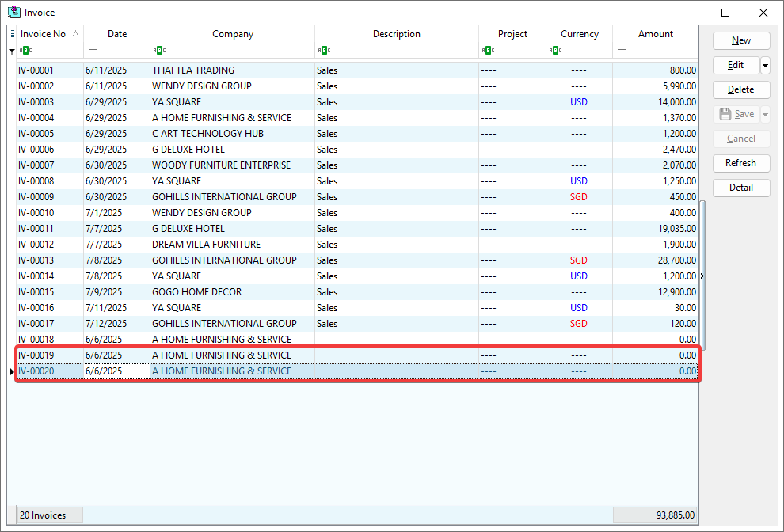Click Amount column equals filter icon
Image resolution: width=784 pixels, height=532 pixels.
pyautogui.click(x=622, y=50)
